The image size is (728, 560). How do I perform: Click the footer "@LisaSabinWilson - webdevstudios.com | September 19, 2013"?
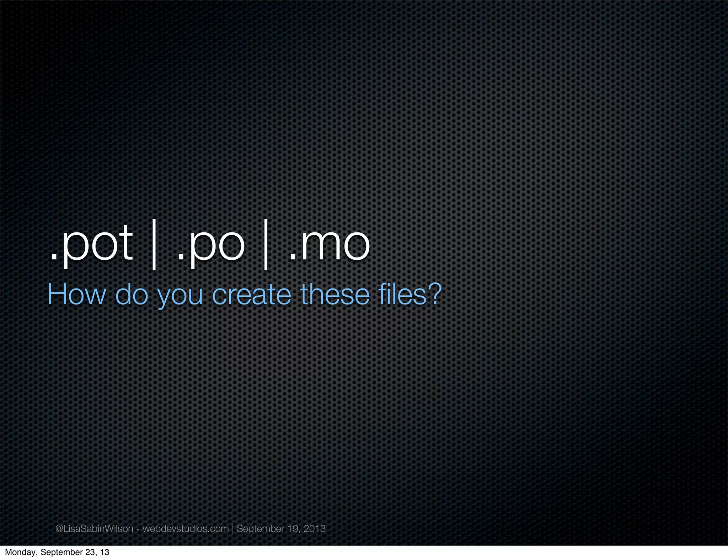(191, 529)
